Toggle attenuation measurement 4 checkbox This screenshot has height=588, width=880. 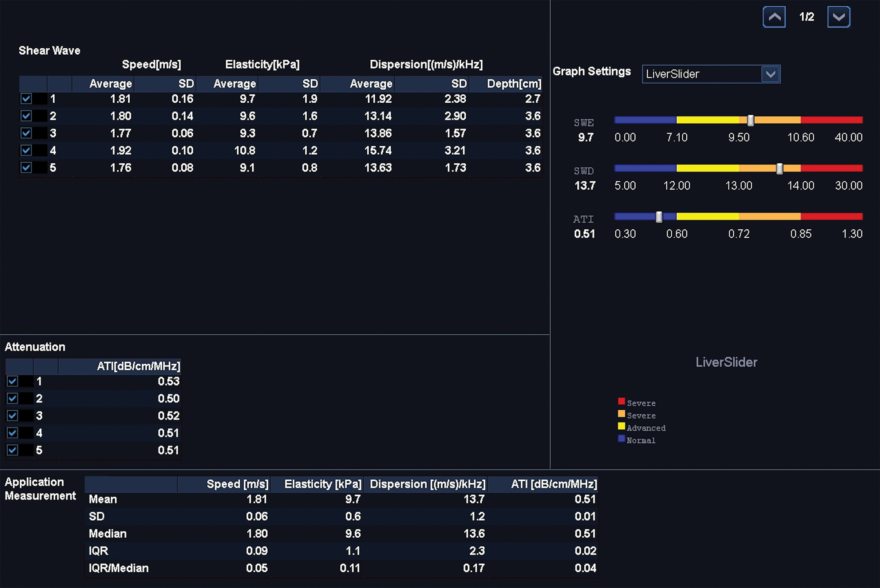tap(12, 433)
